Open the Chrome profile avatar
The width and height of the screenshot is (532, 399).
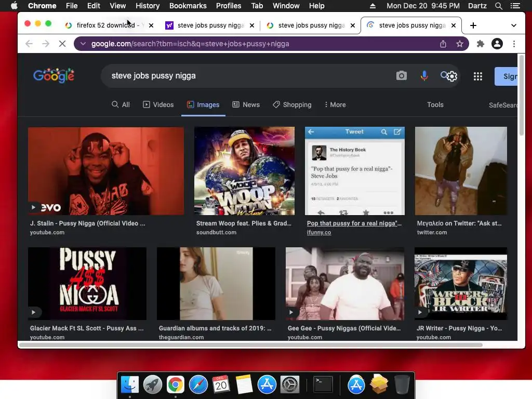pos(497,44)
